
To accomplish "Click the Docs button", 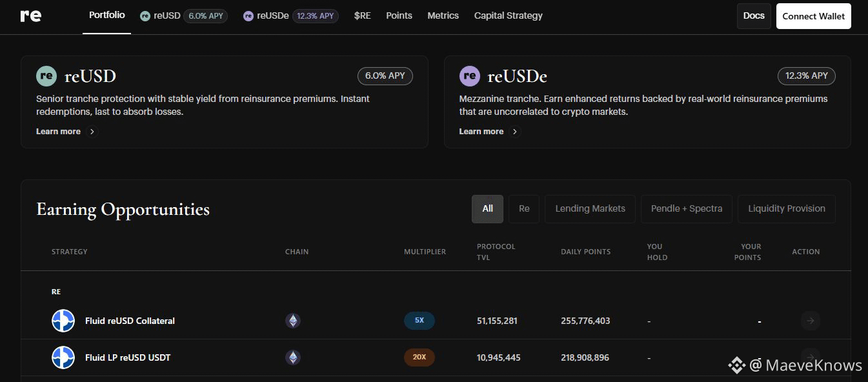I will [754, 16].
